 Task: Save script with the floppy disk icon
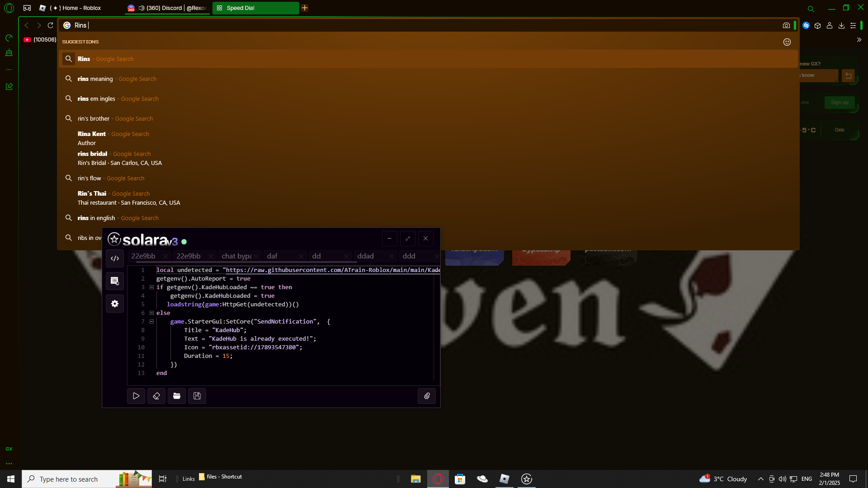coord(197,396)
